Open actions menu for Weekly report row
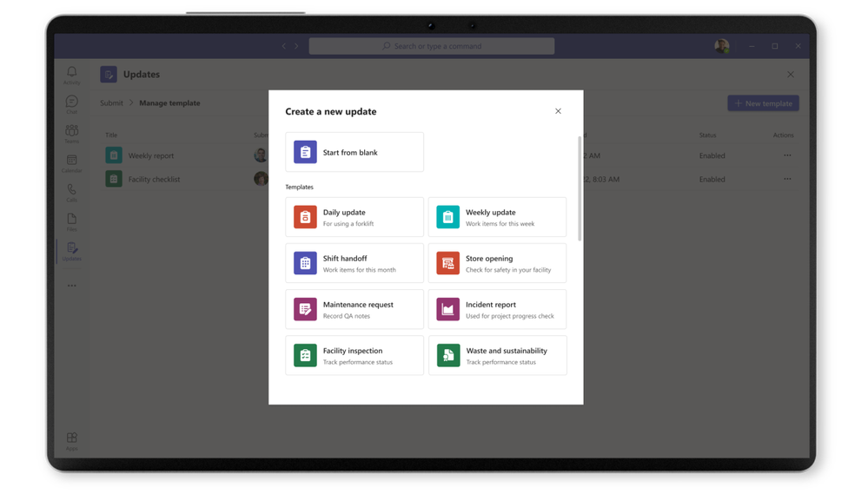This screenshot has height=494, width=868. pyautogui.click(x=787, y=155)
